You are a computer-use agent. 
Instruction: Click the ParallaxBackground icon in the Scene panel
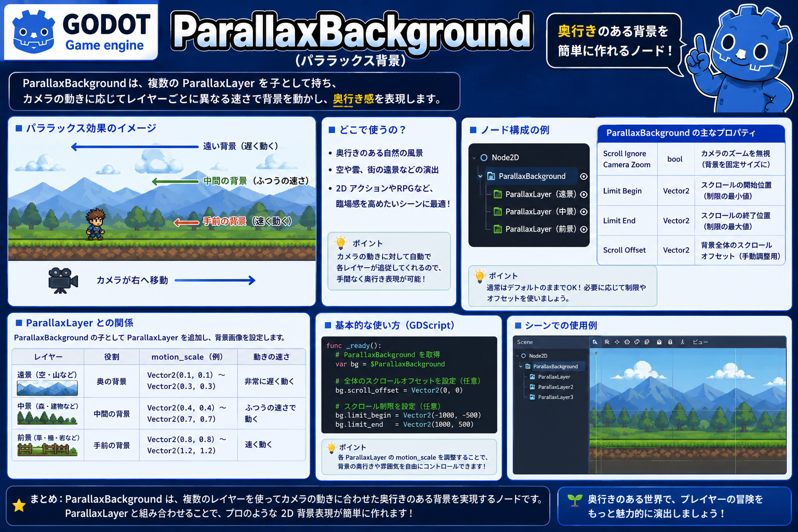528,366
